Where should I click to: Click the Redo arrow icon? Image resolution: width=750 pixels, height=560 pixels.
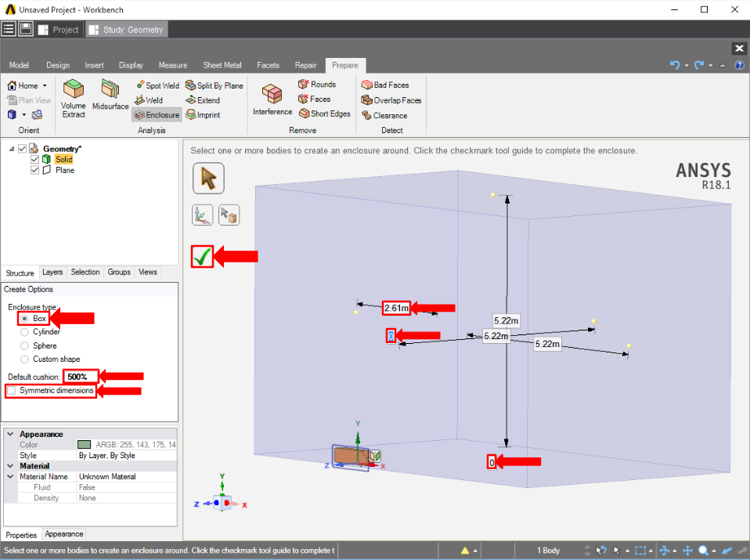coord(699,65)
